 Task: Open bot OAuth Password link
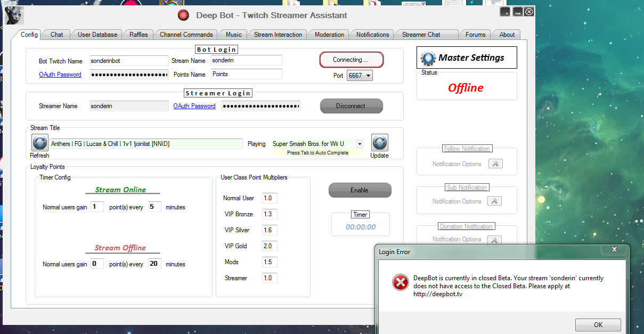(x=60, y=75)
